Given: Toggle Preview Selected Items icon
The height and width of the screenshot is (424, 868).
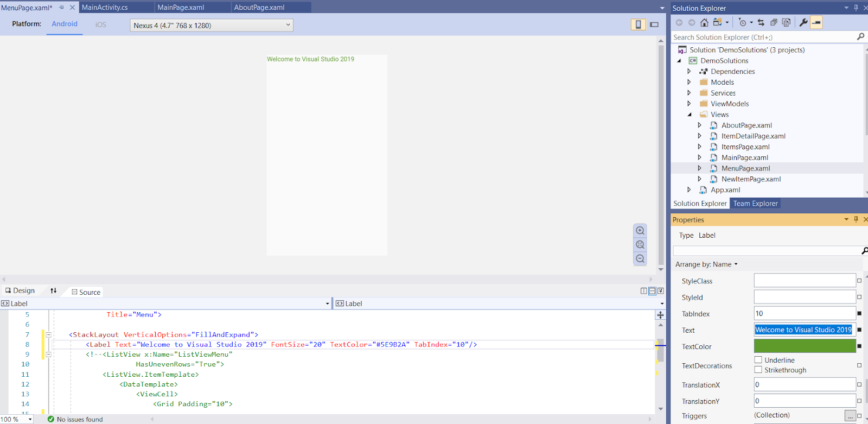Looking at the screenshot, I should pyautogui.click(x=816, y=22).
